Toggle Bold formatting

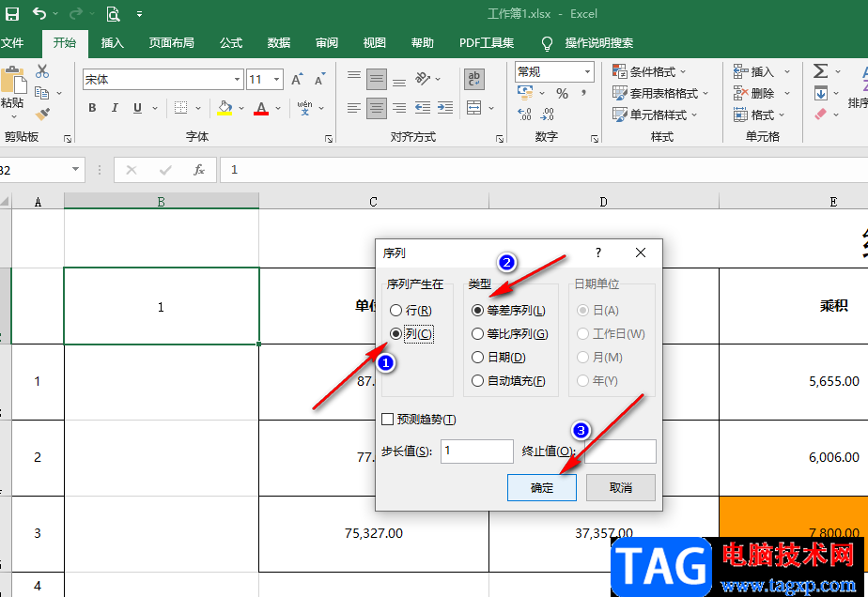(x=92, y=107)
